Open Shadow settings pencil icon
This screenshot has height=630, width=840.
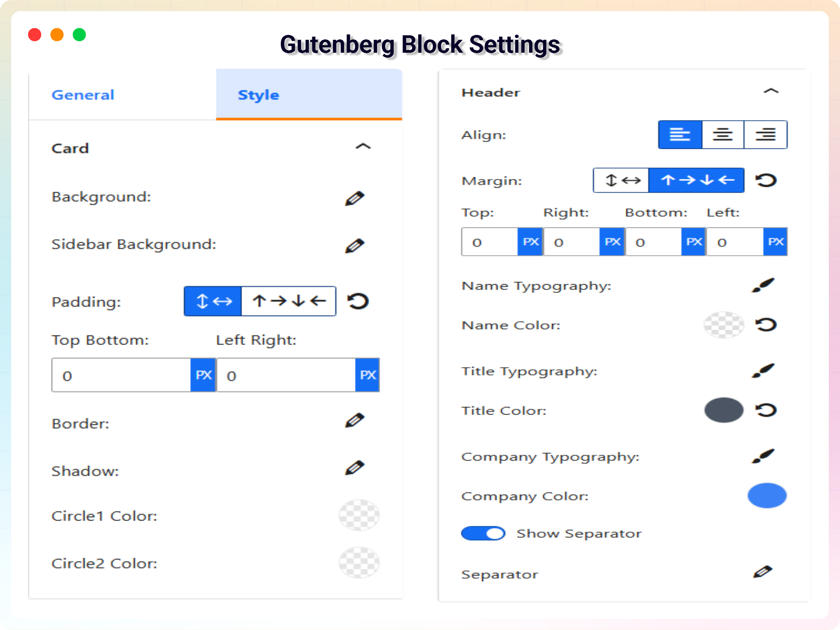[x=355, y=468]
